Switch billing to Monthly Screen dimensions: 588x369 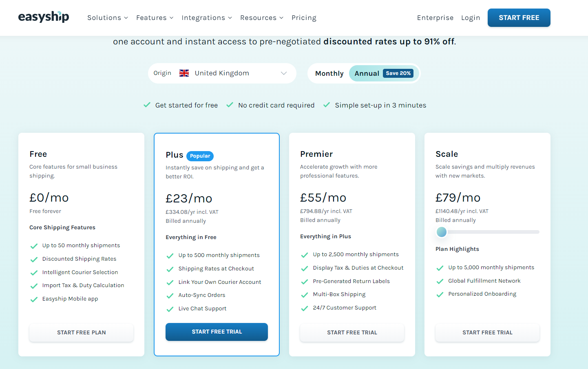(x=329, y=73)
